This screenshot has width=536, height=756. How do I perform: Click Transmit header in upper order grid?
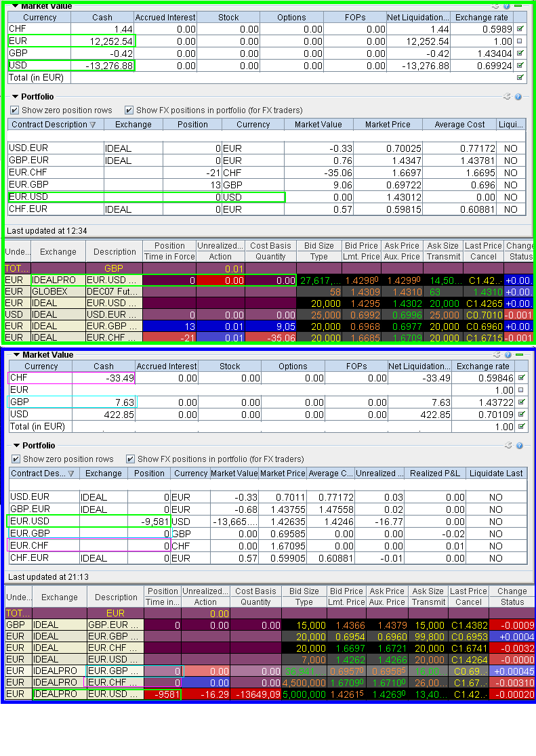[x=443, y=257]
